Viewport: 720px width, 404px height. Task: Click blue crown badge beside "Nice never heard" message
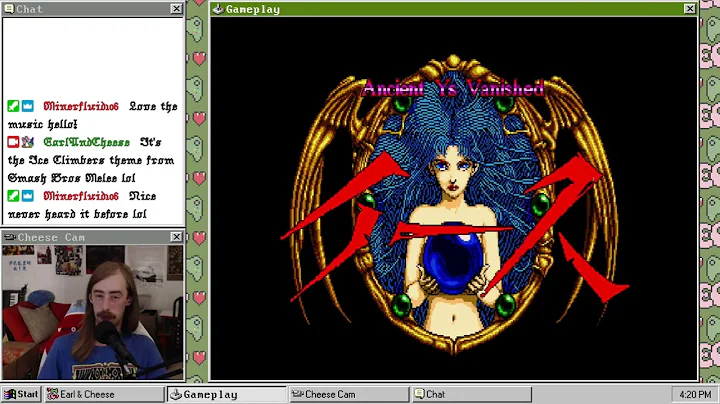click(x=28, y=196)
